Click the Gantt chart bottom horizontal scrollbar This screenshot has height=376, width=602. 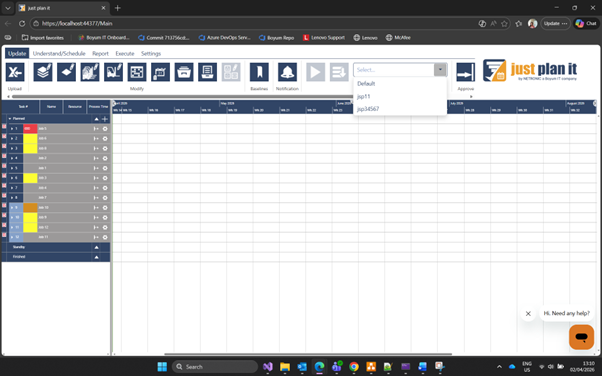pyautogui.click(x=308, y=354)
